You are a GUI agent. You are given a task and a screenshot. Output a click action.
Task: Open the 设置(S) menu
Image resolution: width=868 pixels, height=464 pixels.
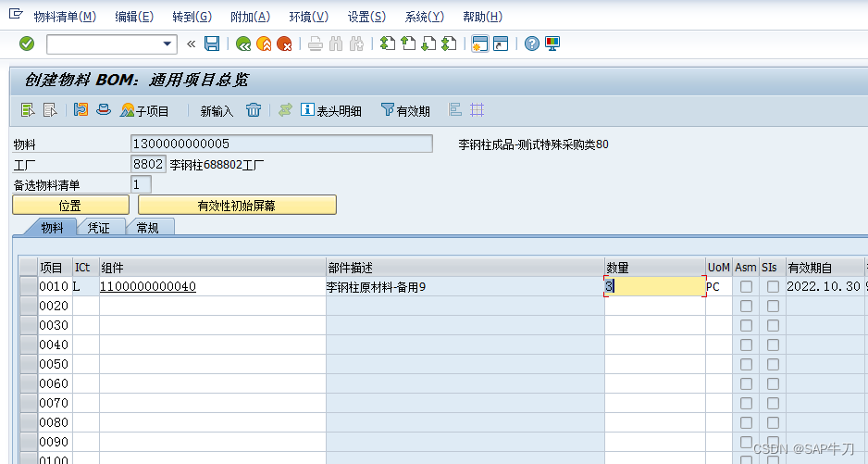tap(366, 17)
